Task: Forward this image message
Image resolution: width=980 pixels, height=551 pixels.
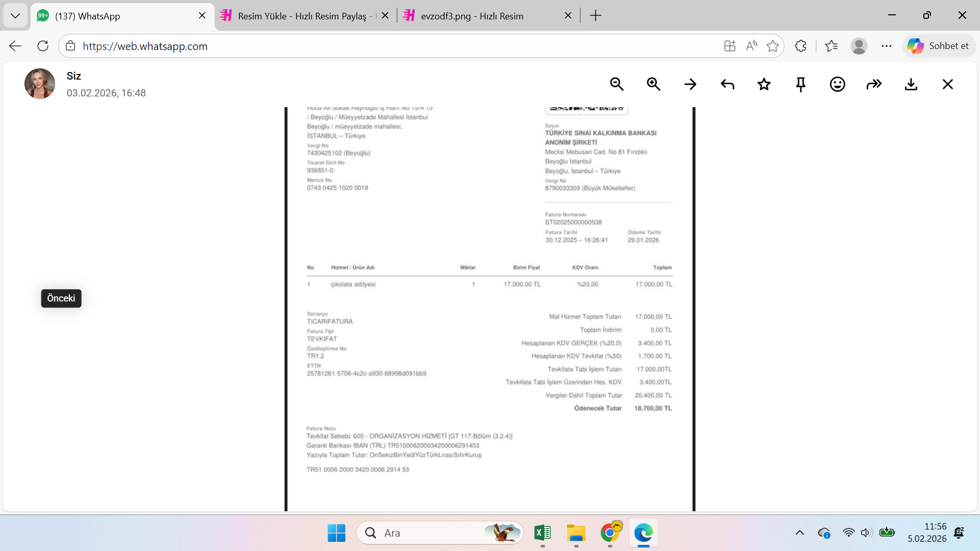Action: coord(874,84)
